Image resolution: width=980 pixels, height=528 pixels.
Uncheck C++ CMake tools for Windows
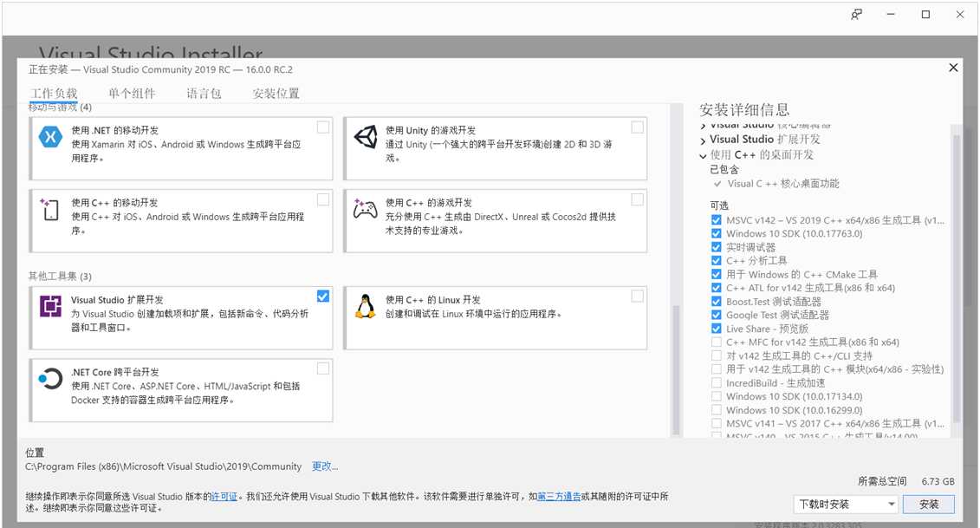[717, 274]
